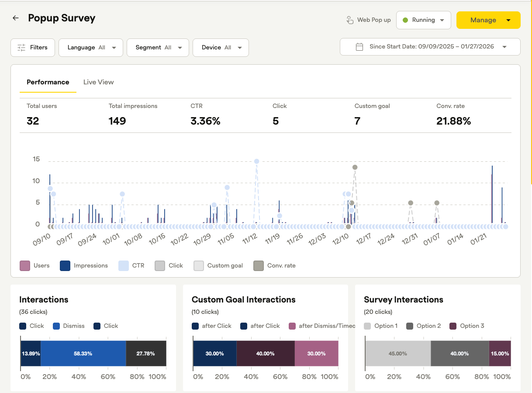Click the 58.33% Dismiss bar segment
This screenshot has height=393, width=532.
pos(83,353)
